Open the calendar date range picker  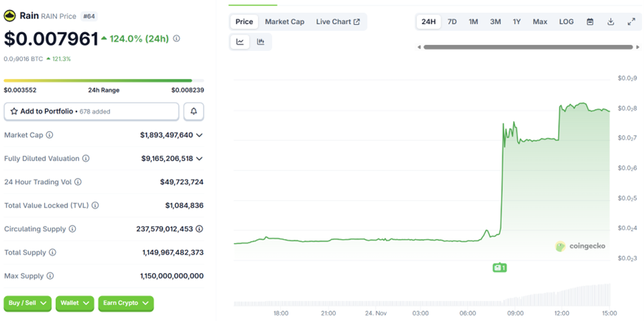(x=590, y=22)
